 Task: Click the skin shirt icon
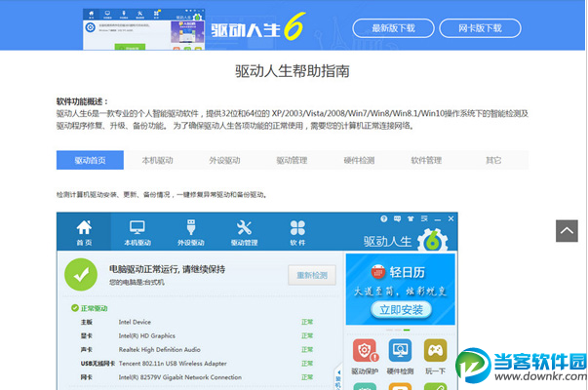(x=411, y=218)
